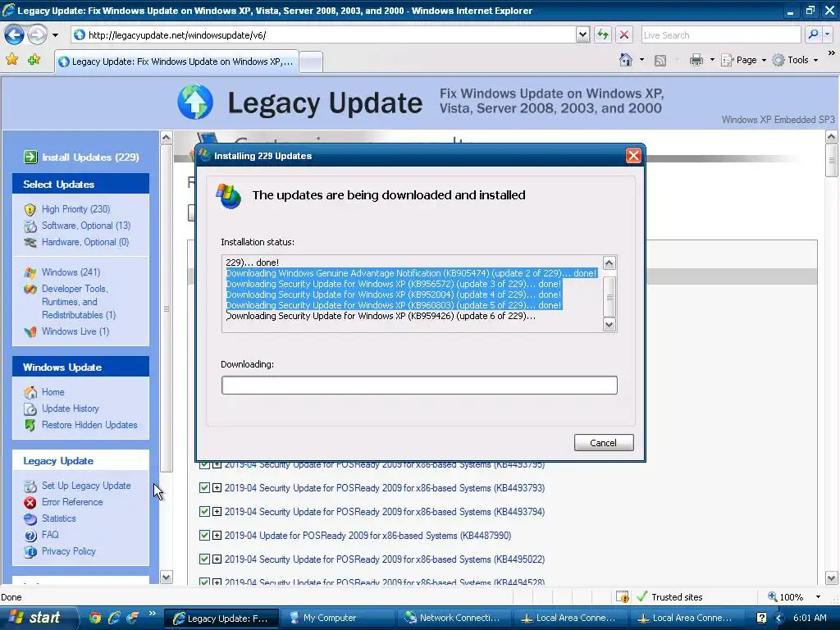Open the Page menu
The image size is (840, 630).
tap(743, 60)
